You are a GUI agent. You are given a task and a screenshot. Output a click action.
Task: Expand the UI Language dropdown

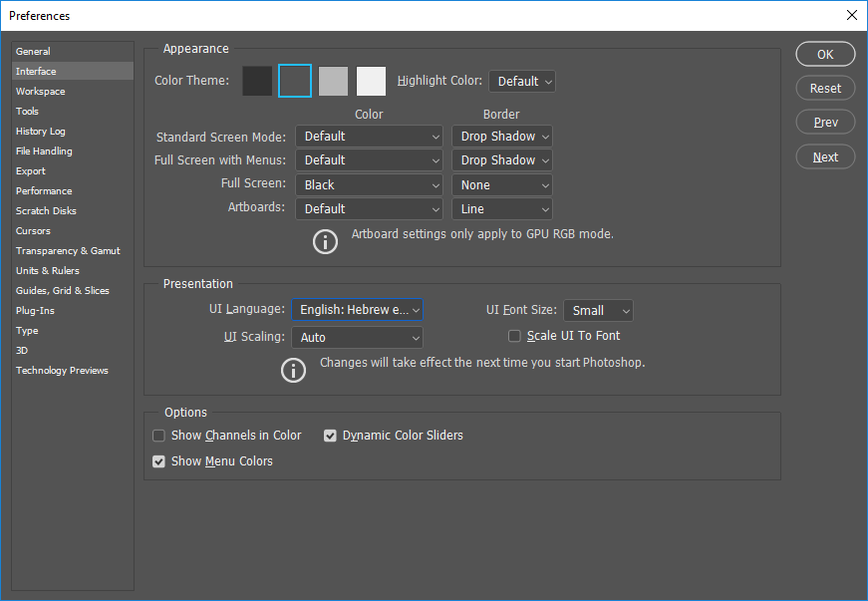tap(357, 310)
